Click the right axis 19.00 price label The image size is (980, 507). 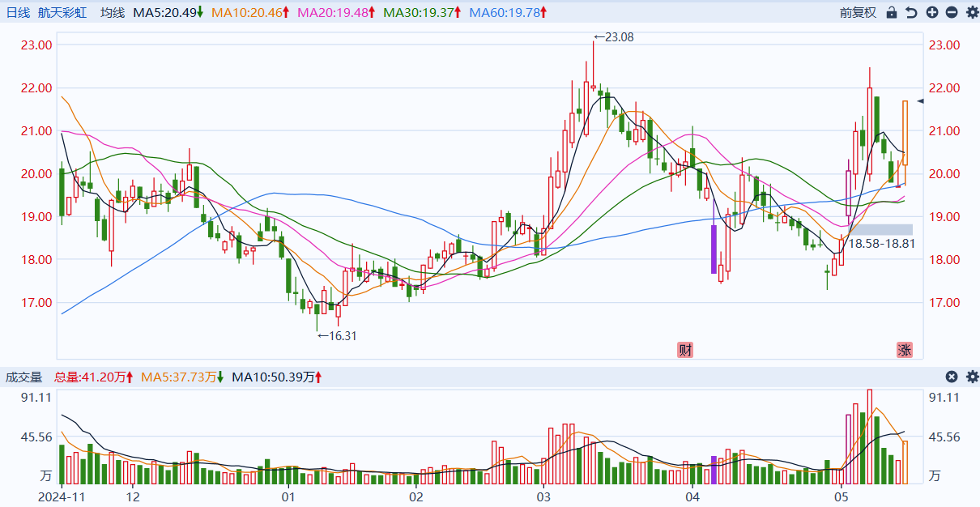click(x=944, y=217)
